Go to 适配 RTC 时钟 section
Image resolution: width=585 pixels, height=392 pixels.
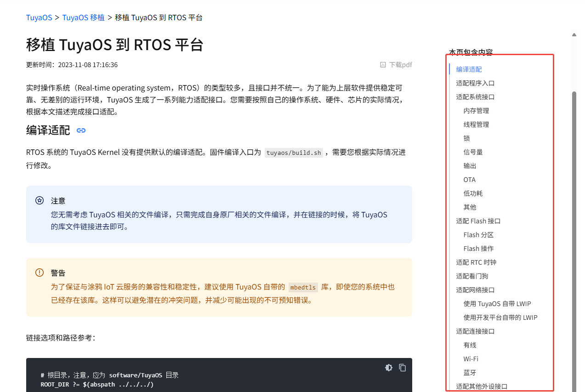pos(476,262)
